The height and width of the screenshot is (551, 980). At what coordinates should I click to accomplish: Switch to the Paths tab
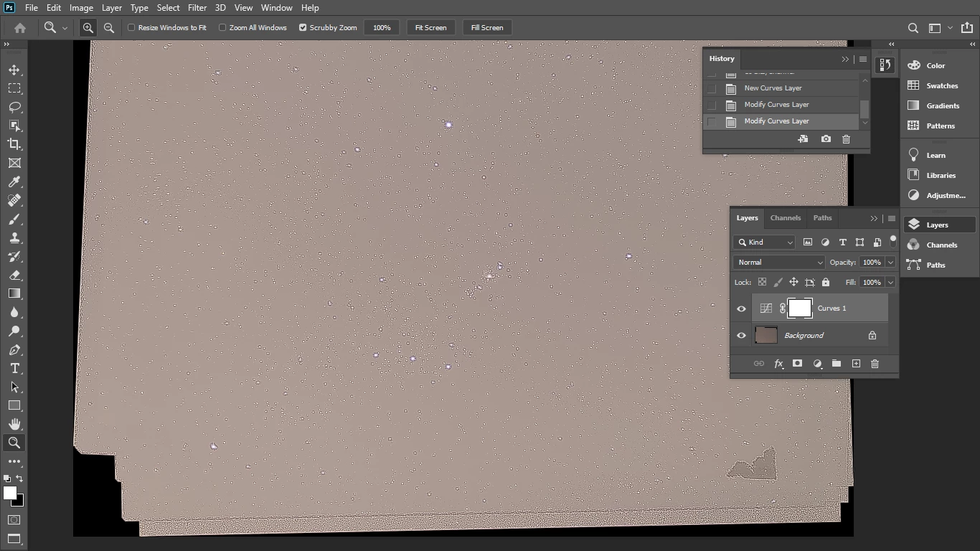(x=822, y=218)
